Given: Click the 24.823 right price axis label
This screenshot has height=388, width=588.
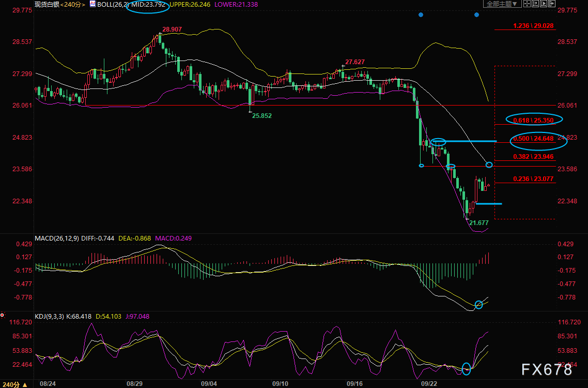Looking at the screenshot, I should tap(567, 138).
